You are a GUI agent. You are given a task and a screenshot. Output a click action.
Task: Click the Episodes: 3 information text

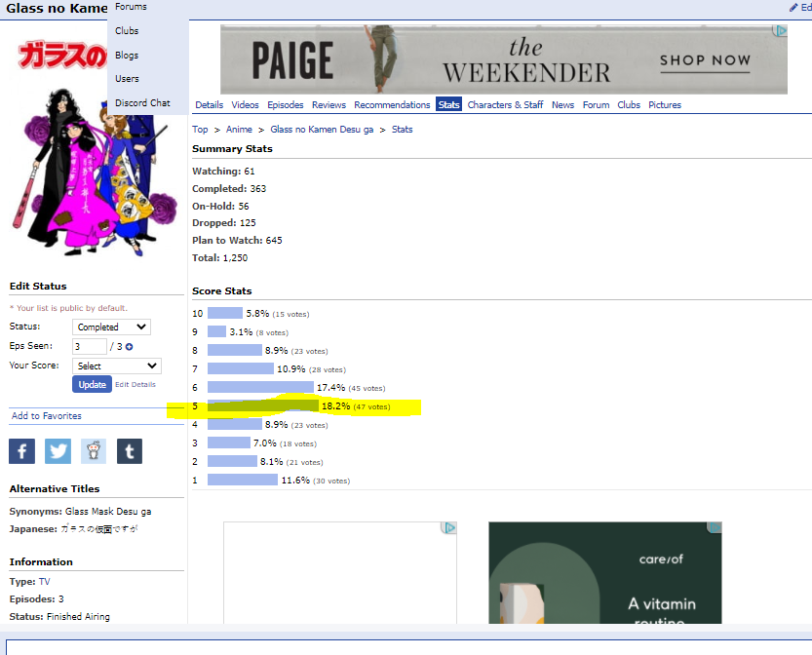pyautogui.click(x=36, y=599)
